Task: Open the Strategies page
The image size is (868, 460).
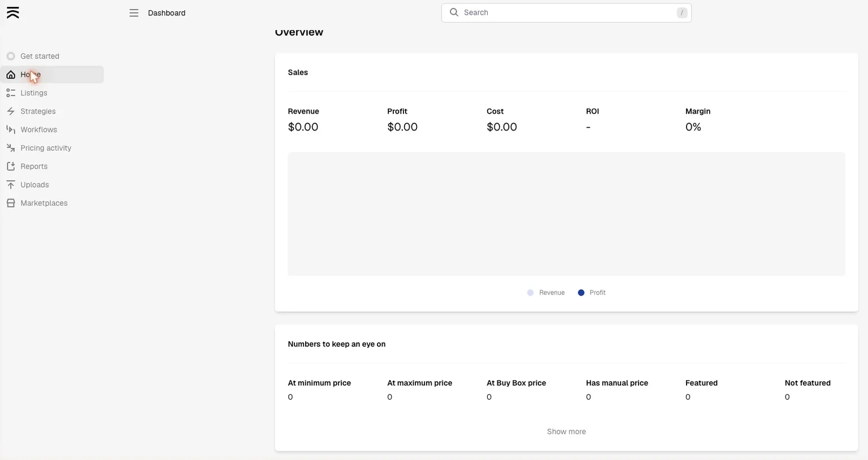Action: [52, 111]
